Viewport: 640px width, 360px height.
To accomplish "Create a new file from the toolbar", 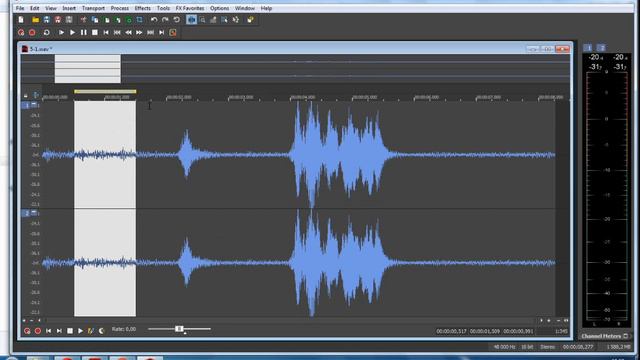I will pyautogui.click(x=21, y=20).
